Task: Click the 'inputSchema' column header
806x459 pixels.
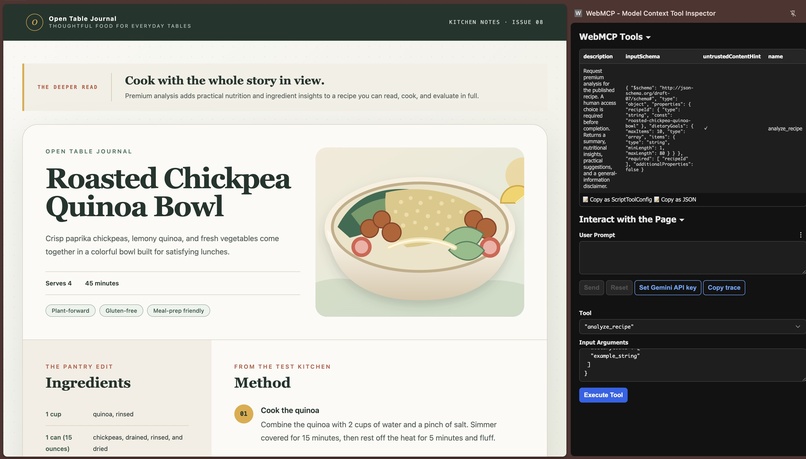Action: coord(642,57)
